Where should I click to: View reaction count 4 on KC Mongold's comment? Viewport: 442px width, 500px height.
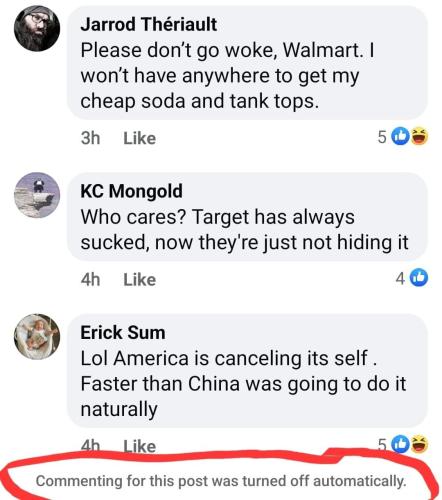coord(400,278)
